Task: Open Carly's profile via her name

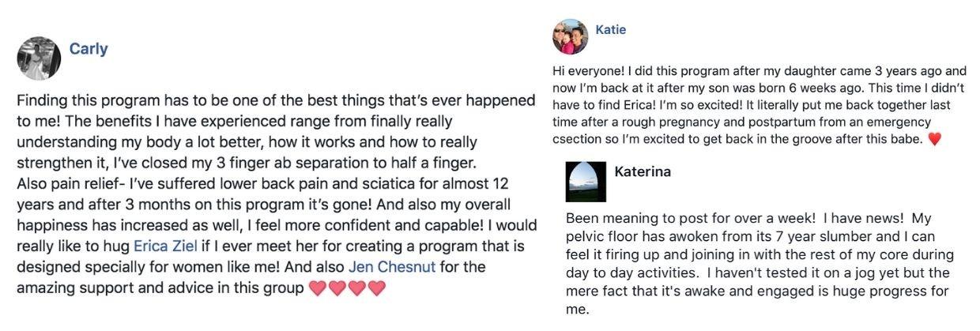Action: (x=89, y=49)
